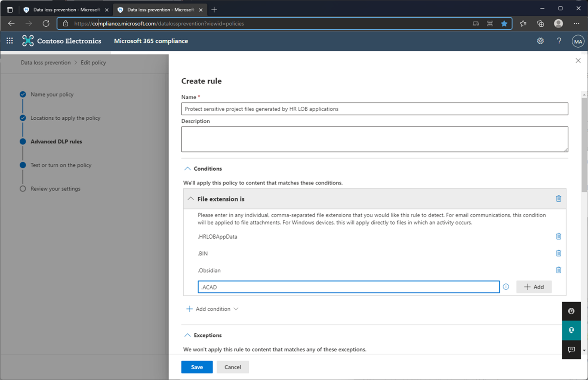Delete the .Obsidian extension entry
The height and width of the screenshot is (380, 588).
559,270
